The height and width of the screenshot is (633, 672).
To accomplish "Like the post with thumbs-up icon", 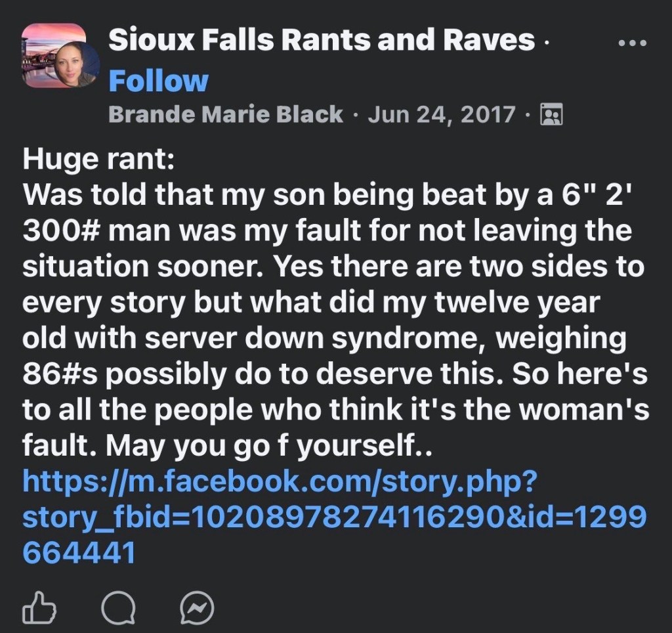I will (38, 608).
